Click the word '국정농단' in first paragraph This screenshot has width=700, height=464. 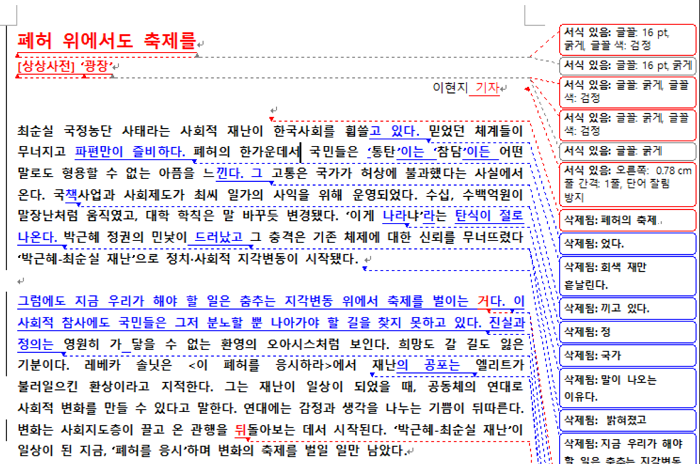tap(87, 130)
